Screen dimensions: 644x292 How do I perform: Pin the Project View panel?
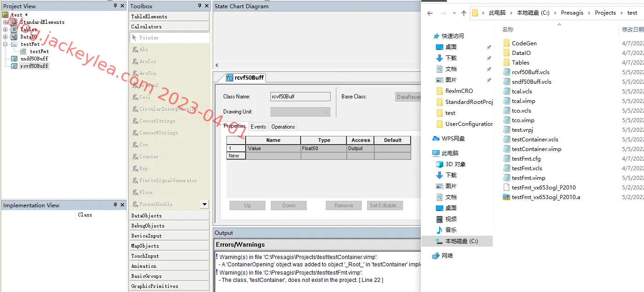pos(115,6)
